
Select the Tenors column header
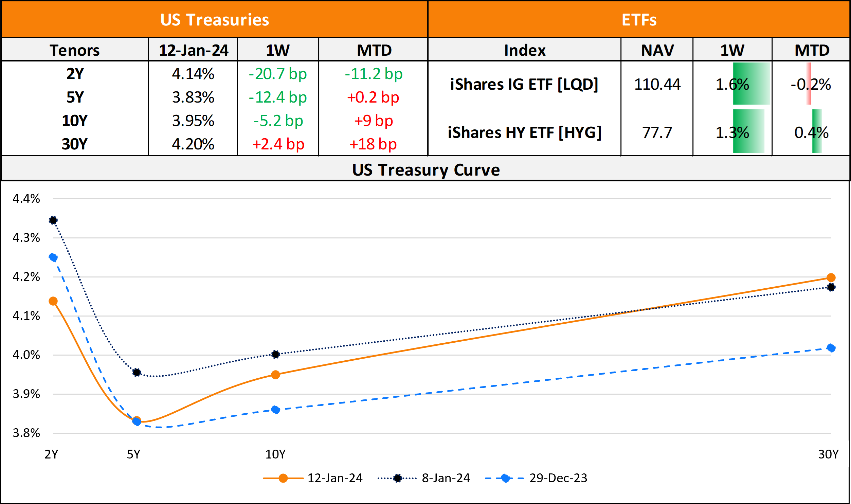75,50
